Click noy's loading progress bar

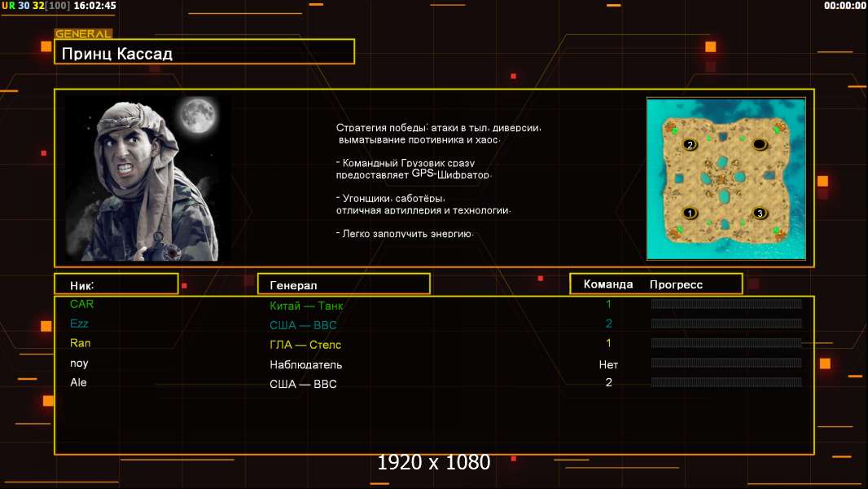point(726,363)
